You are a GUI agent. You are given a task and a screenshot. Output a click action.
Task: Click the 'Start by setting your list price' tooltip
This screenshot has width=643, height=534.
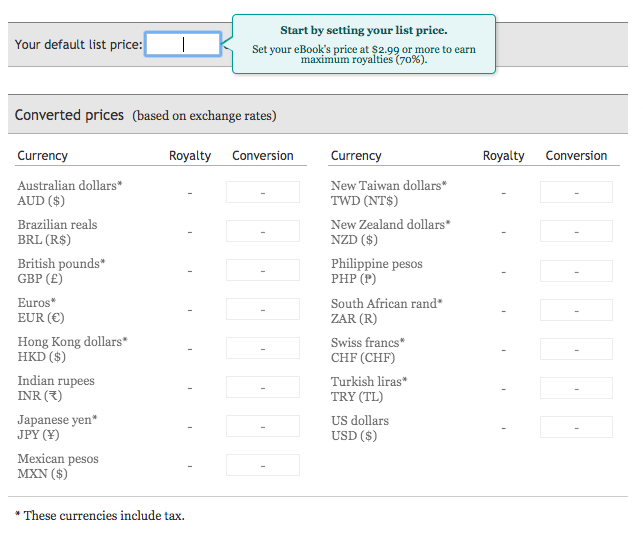(363, 44)
